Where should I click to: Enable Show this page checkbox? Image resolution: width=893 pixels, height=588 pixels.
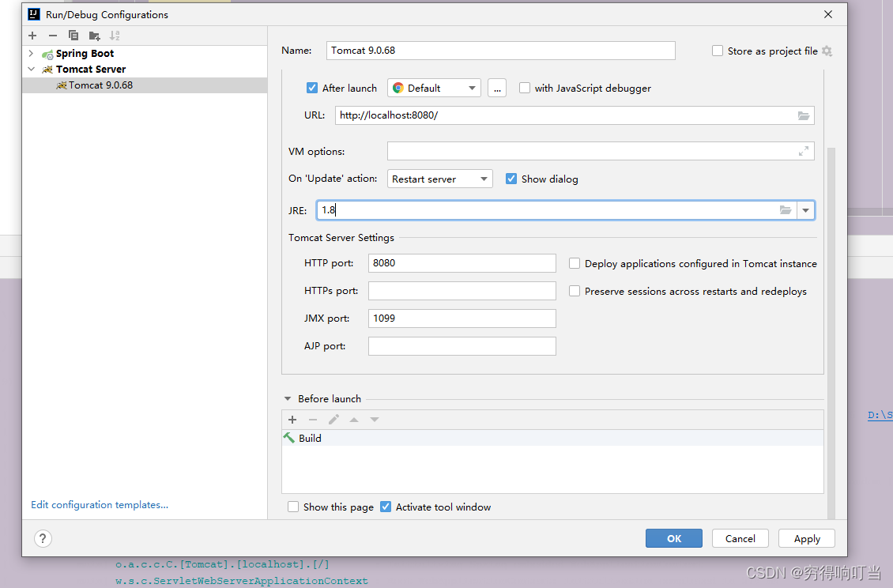293,507
